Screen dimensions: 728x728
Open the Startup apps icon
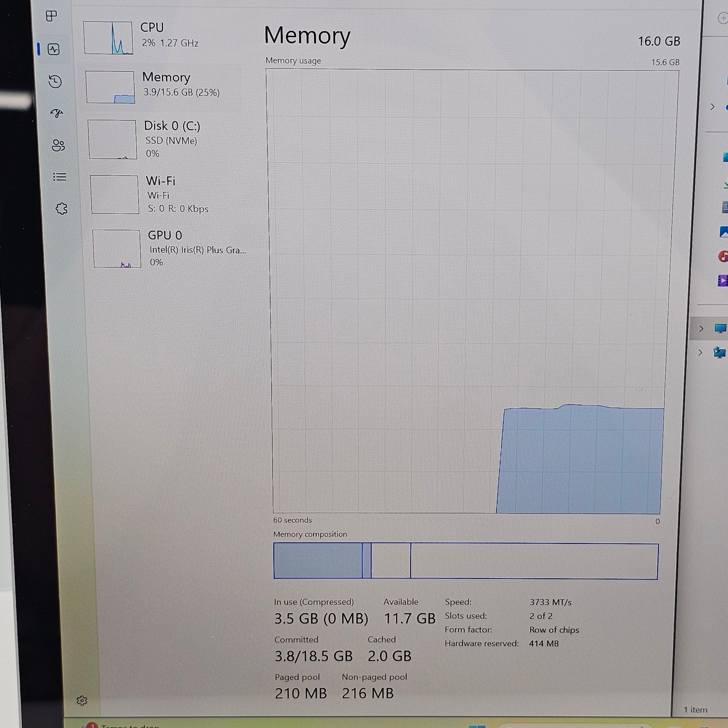pos(57,113)
